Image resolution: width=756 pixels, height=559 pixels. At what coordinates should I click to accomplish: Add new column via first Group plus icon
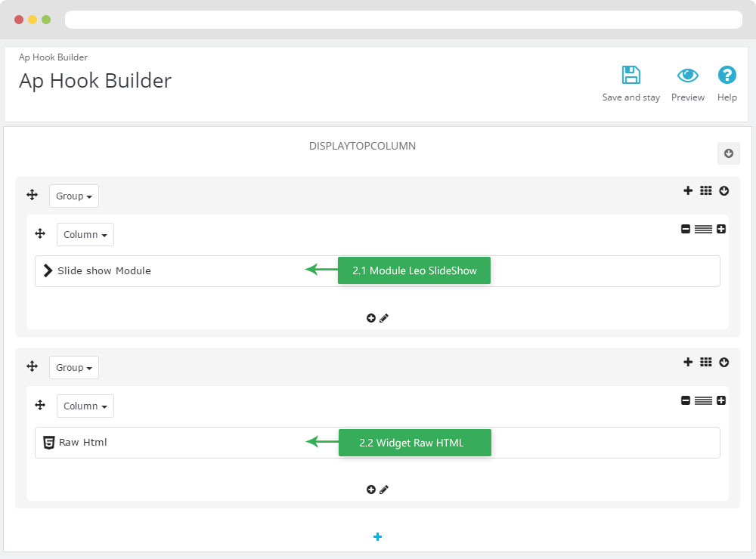click(688, 190)
